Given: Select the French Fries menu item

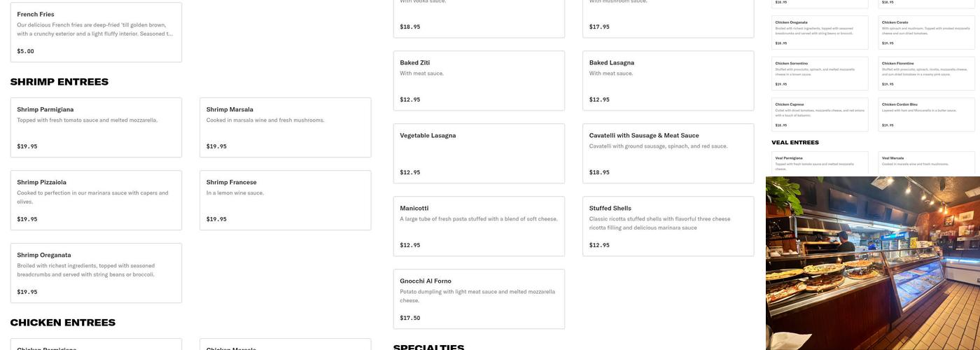Looking at the screenshot, I should tap(96, 32).
